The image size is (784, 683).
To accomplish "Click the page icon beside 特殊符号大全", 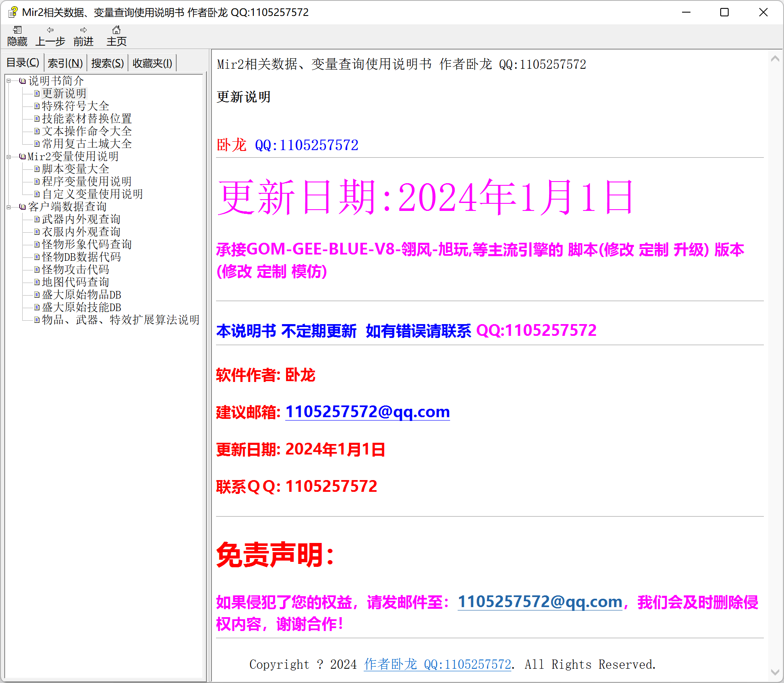I will pos(37,106).
